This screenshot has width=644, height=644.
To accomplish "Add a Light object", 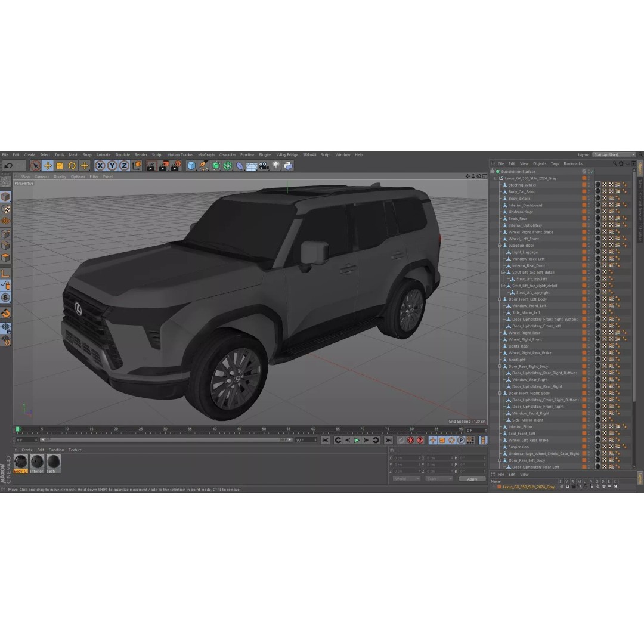I will pyautogui.click(x=276, y=166).
